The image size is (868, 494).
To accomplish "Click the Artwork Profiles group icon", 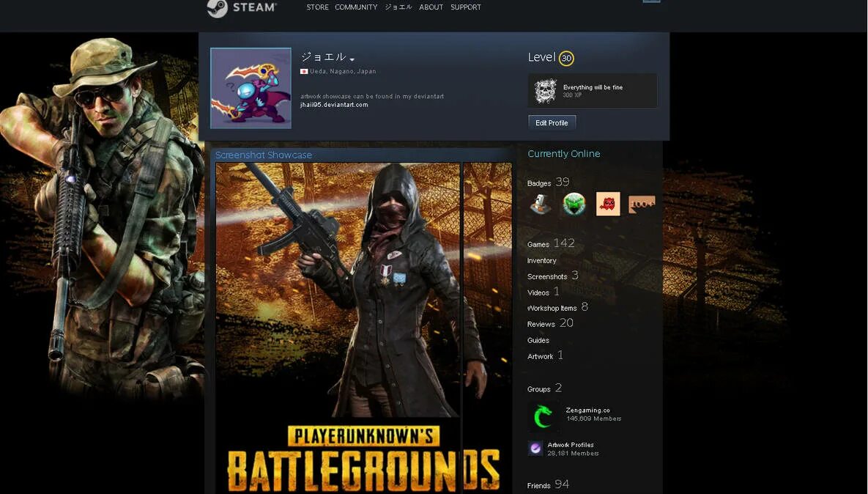I will coord(535,449).
